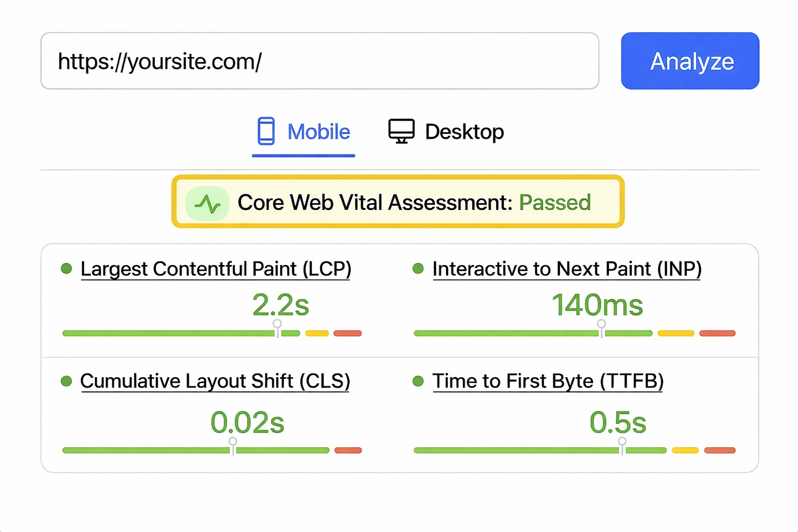This screenshot has width=798, height=532.
Task: Click the TTFB distribution bar marker
Action: tap(622, 446)
